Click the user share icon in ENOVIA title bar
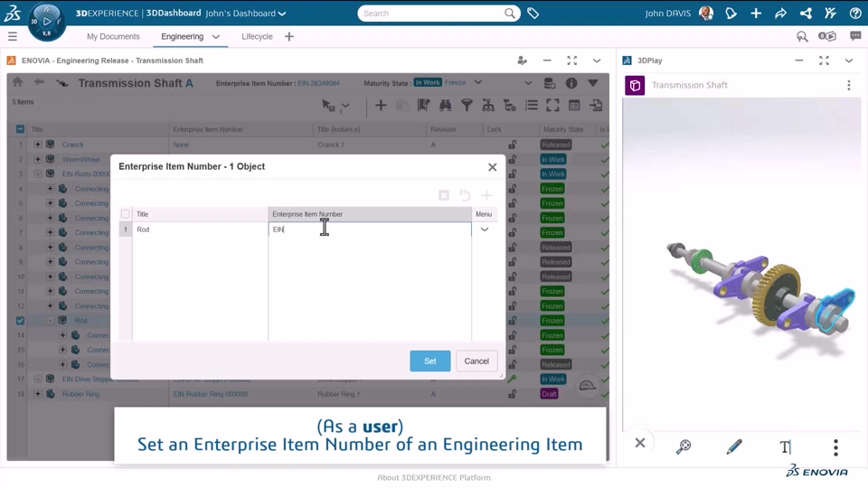 pos(522,61)
